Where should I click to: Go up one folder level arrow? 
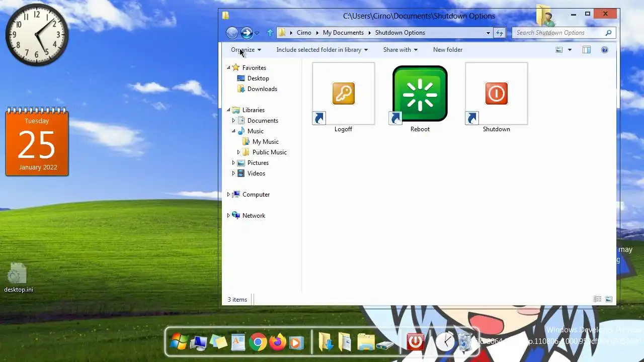pyautogui.click(x=270, y=33)
